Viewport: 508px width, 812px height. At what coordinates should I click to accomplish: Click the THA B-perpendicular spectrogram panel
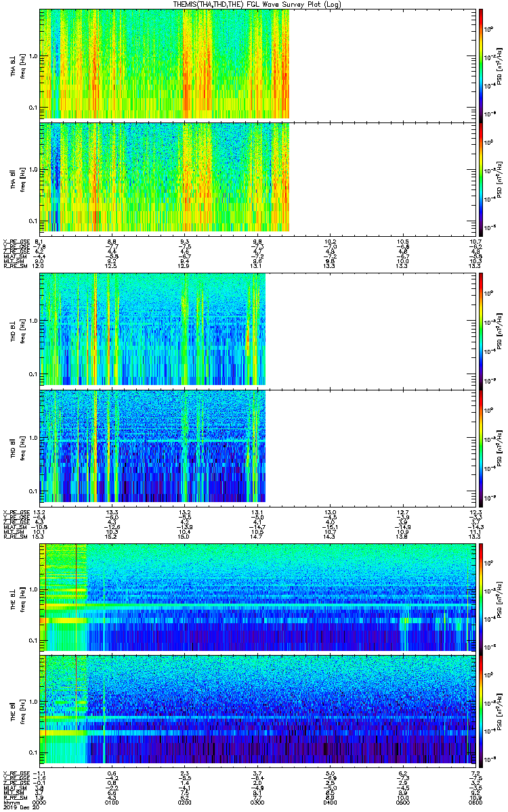tap(257, 64)
